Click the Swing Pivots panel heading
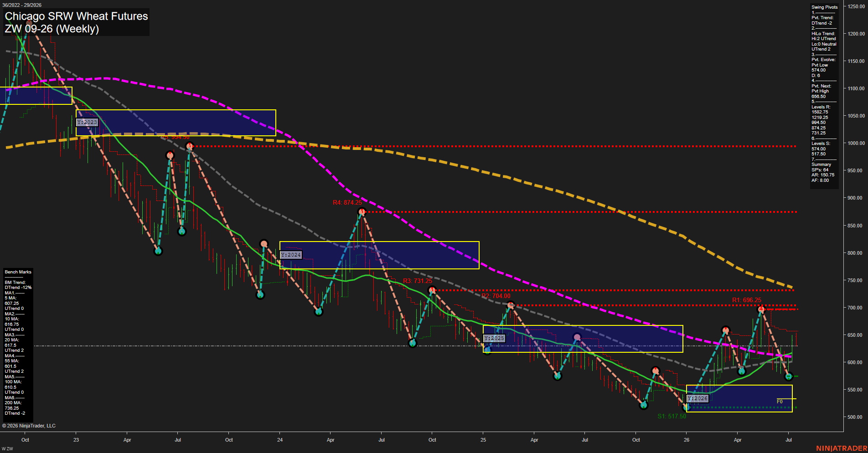Viewport: 868px width, 453px height. 824,7
